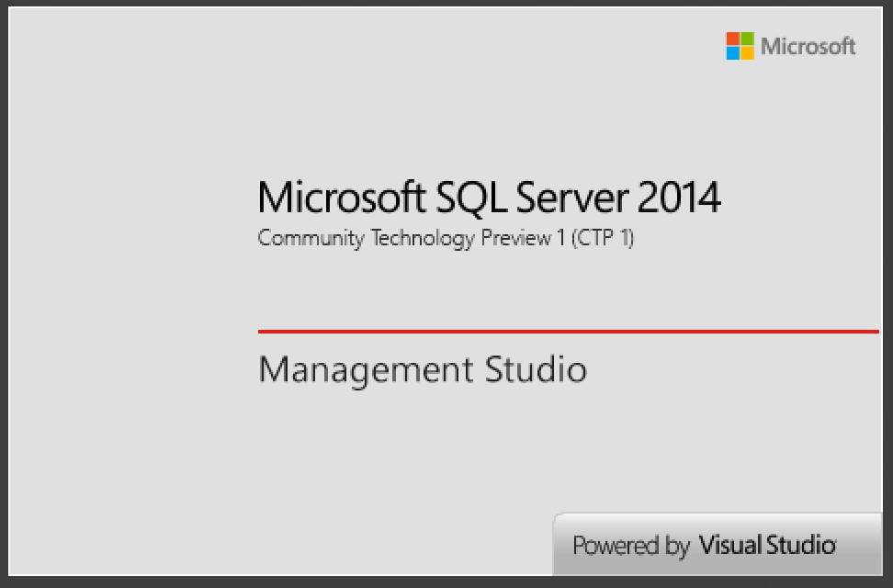
Task: Click the Visual Studio trademark symbol
Action: pyautogui.click(x=836, y=537)
